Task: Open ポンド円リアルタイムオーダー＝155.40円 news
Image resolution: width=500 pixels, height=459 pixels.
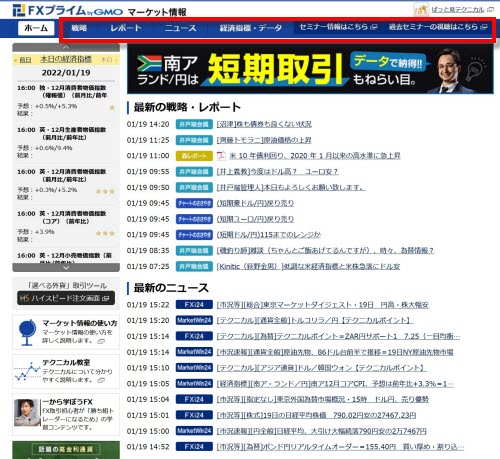Action: [x=340, y=447]
